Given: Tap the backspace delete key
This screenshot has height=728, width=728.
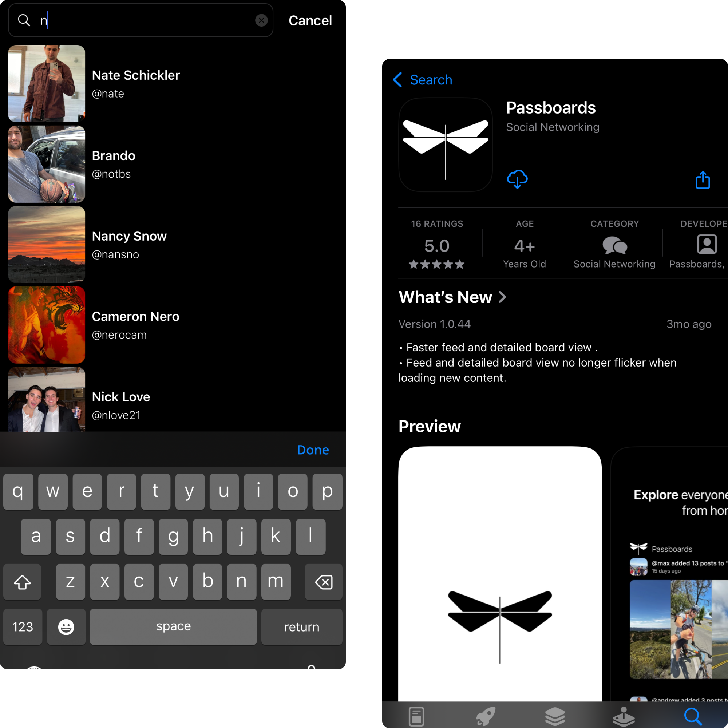Looking at the screenshot, I should [x=324, y=581].
